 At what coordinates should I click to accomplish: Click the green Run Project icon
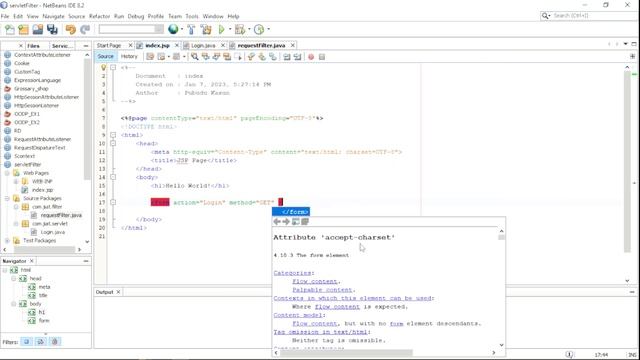(x=222, y=29)
